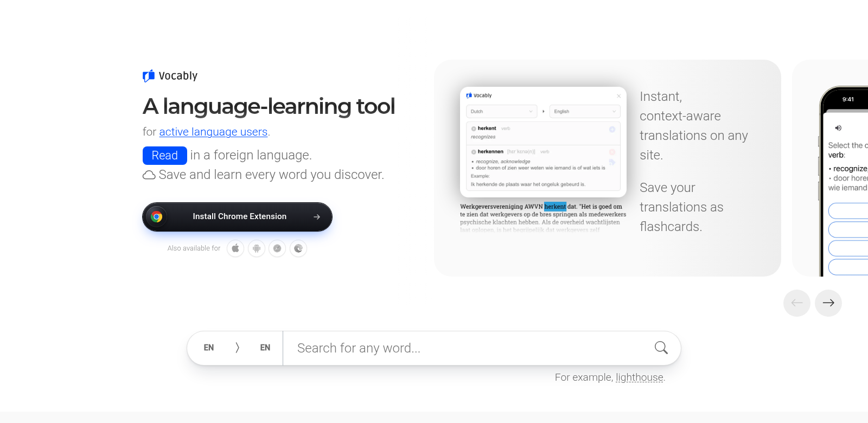The width and height of the screenshot is (868, 423).
Task: Install Chrome Extension button
Action: coord(237,217)
